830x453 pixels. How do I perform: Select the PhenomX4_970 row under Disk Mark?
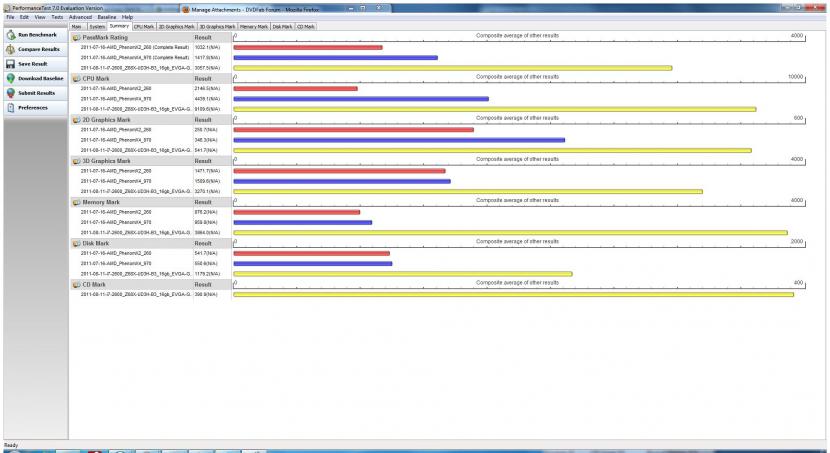pos(116,264)
